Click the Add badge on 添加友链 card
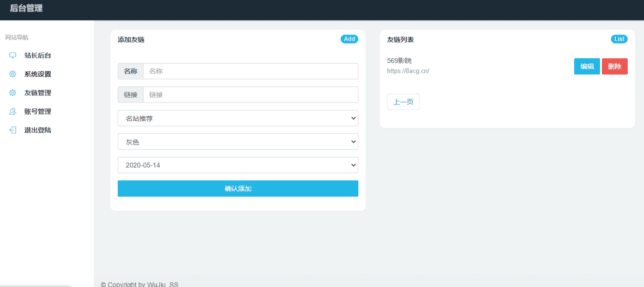 pyautogui.click(x=349, y=39)
